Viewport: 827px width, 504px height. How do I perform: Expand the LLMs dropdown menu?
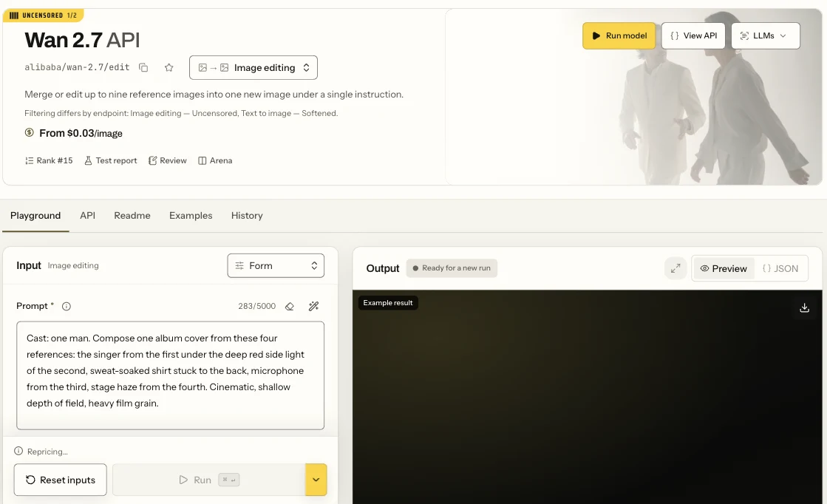pyautogui.click(x=766, y=36)
